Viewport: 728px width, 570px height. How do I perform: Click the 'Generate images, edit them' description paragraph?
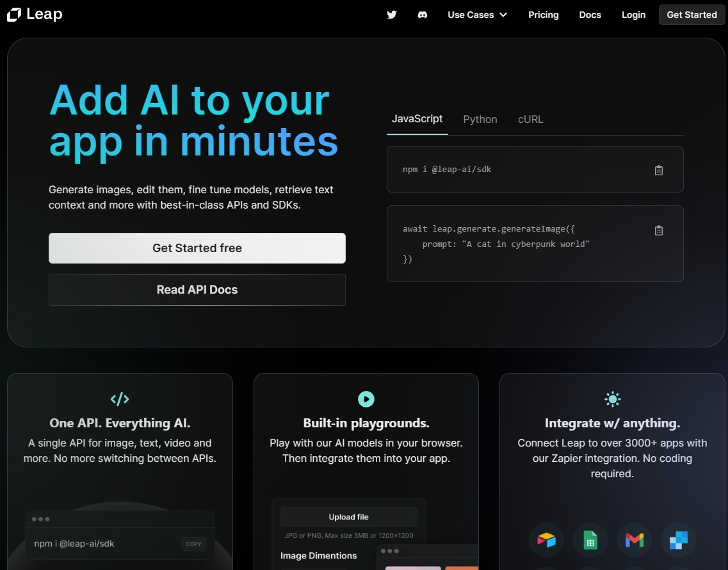(191, 197)
